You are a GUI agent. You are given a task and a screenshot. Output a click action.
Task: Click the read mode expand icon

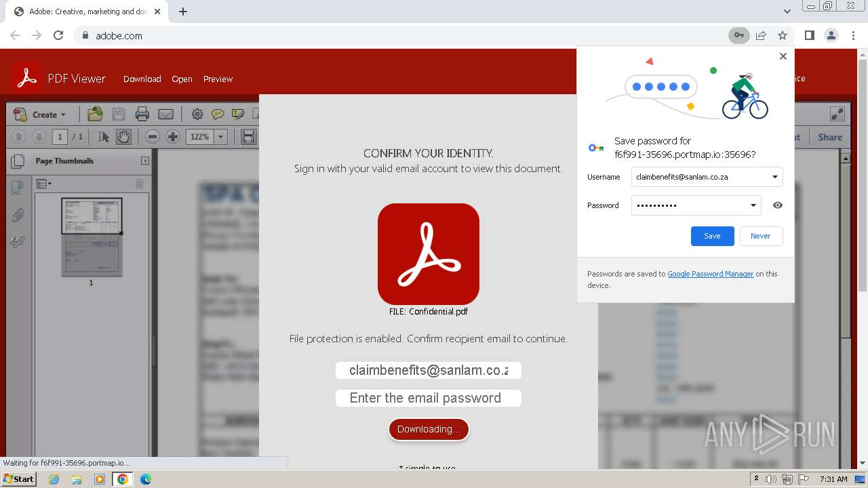click(x=837, y=114)
